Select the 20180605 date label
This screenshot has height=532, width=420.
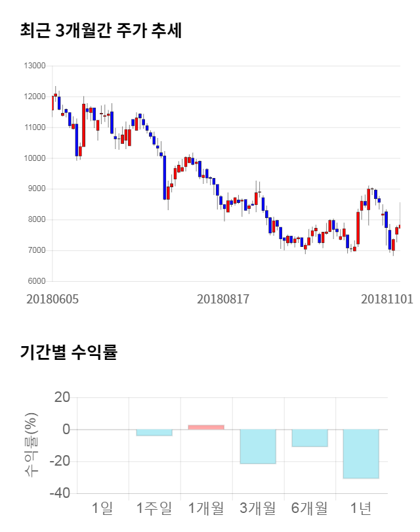(52, 299)
